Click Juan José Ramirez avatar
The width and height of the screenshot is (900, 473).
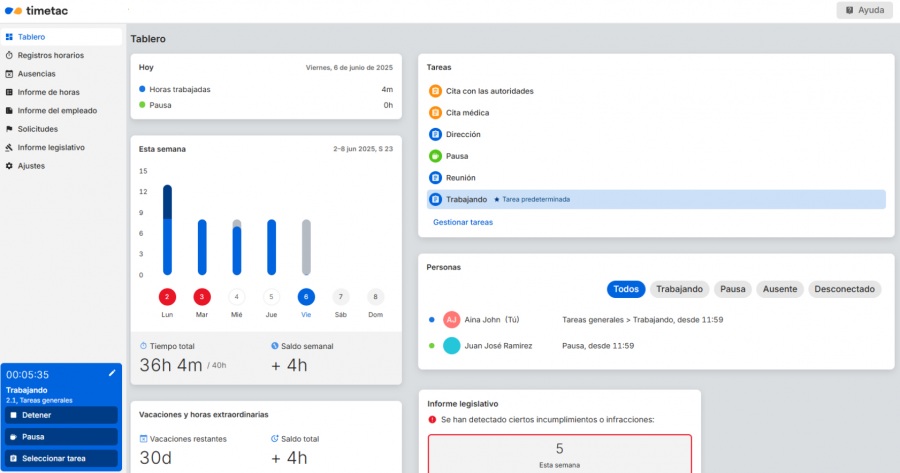[452, 346]
